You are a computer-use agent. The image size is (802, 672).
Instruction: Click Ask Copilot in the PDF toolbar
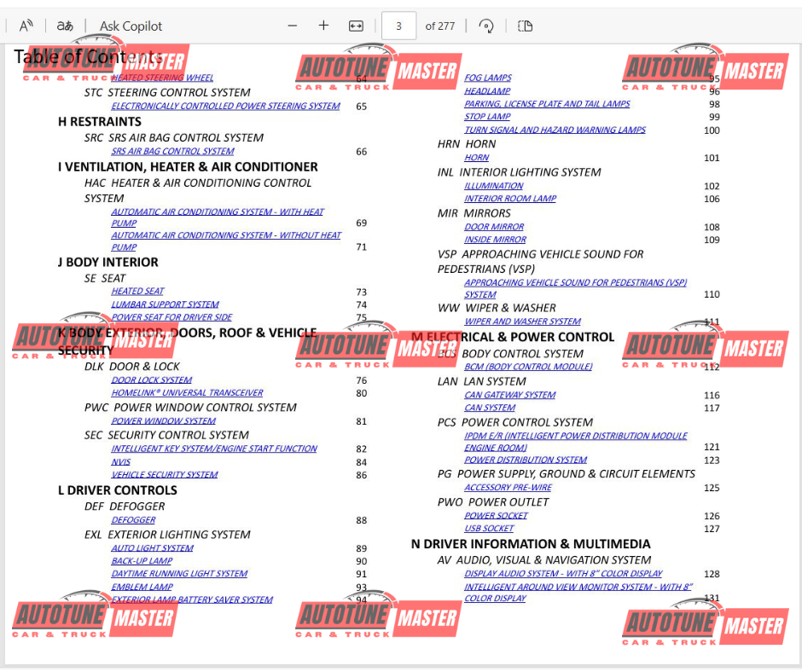coord(131,26)
